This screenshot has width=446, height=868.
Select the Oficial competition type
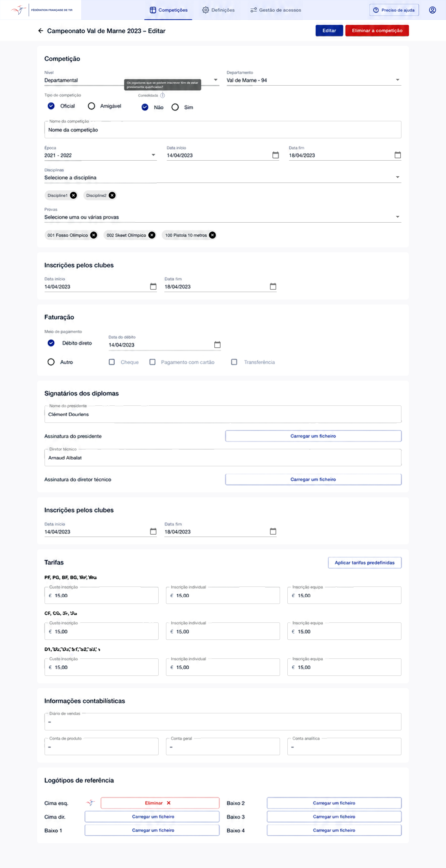51,106
